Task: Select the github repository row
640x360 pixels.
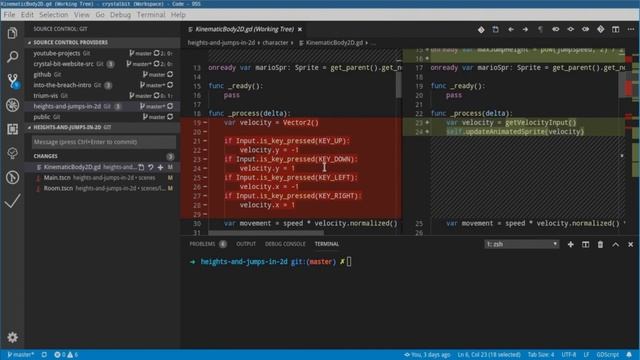Action: 102,75
